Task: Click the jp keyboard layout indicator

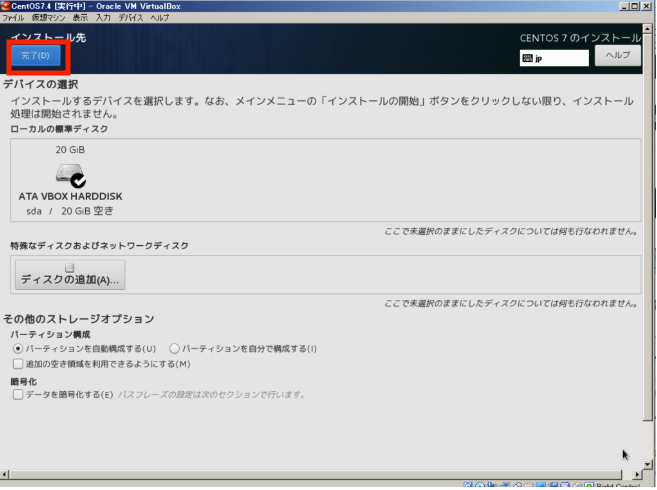Action: click(x=554, y=58)
